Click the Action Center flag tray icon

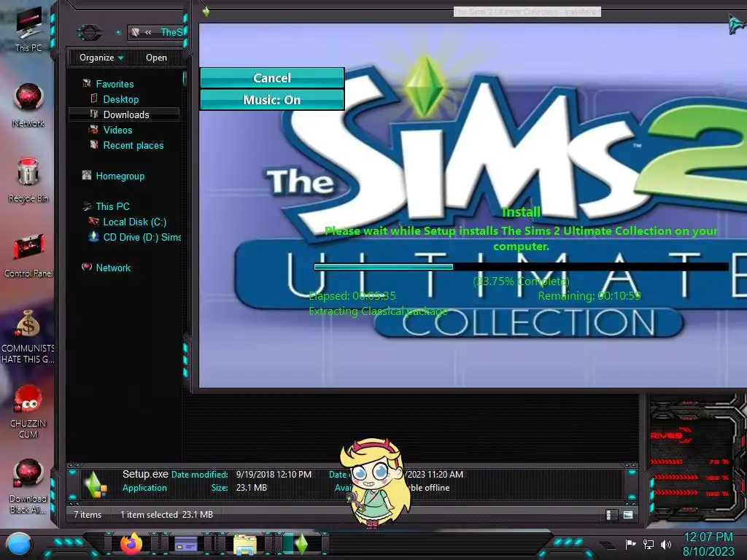630,544
